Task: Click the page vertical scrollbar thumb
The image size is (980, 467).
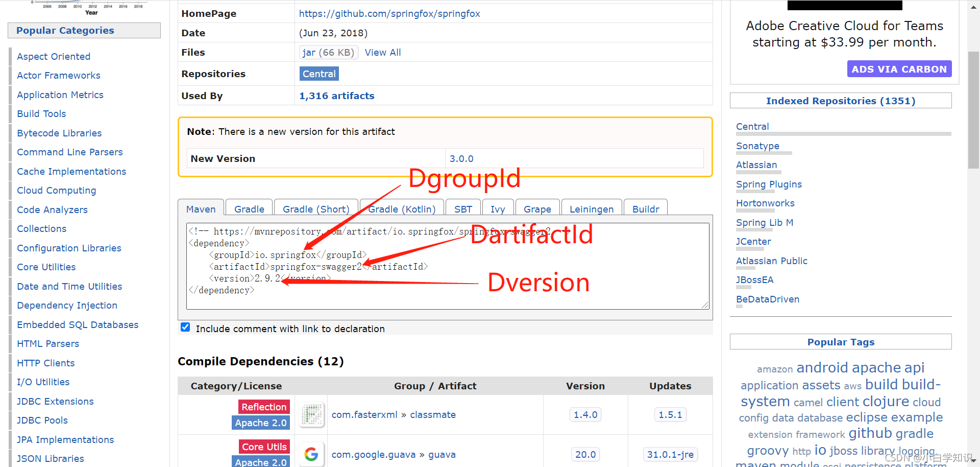Action: 974,110
